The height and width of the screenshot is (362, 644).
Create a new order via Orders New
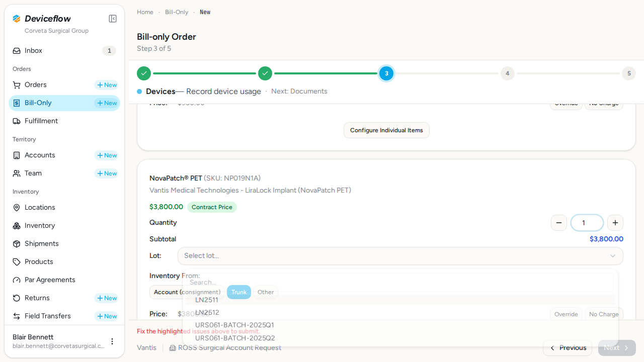coord(107,85)
